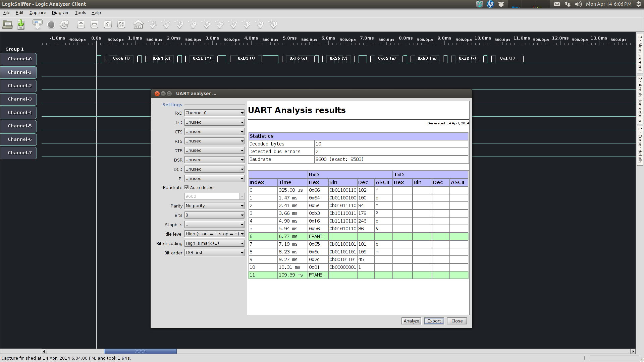
Task: Open the Bit order LSB first dropdown
Action: tap(214, 253)
